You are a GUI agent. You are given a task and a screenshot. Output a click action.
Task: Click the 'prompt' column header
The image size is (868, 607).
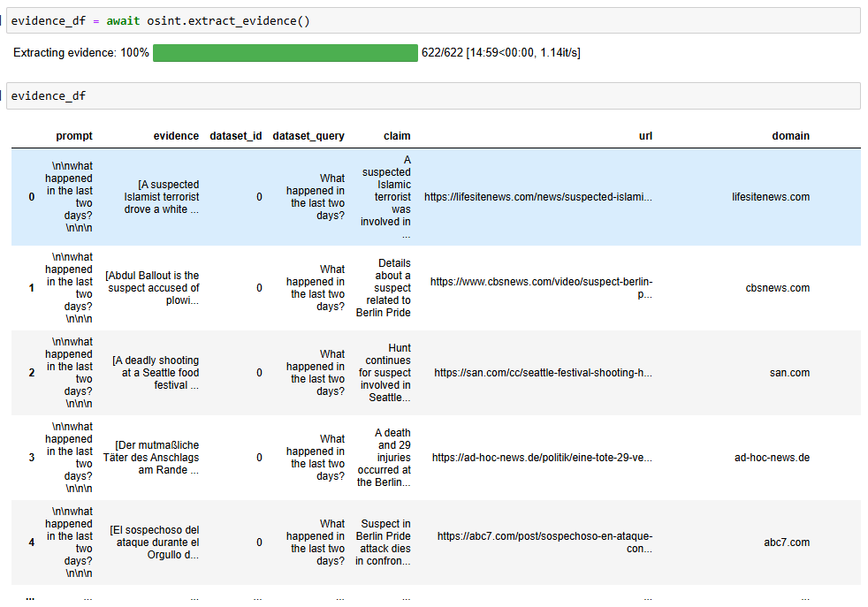click(74, 136)
